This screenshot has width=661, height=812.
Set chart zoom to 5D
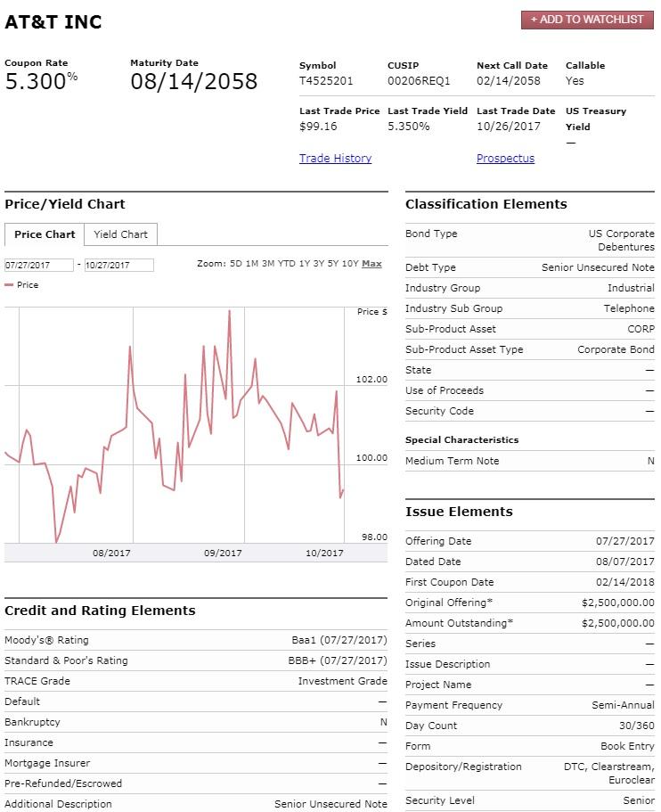pos(235,264)
